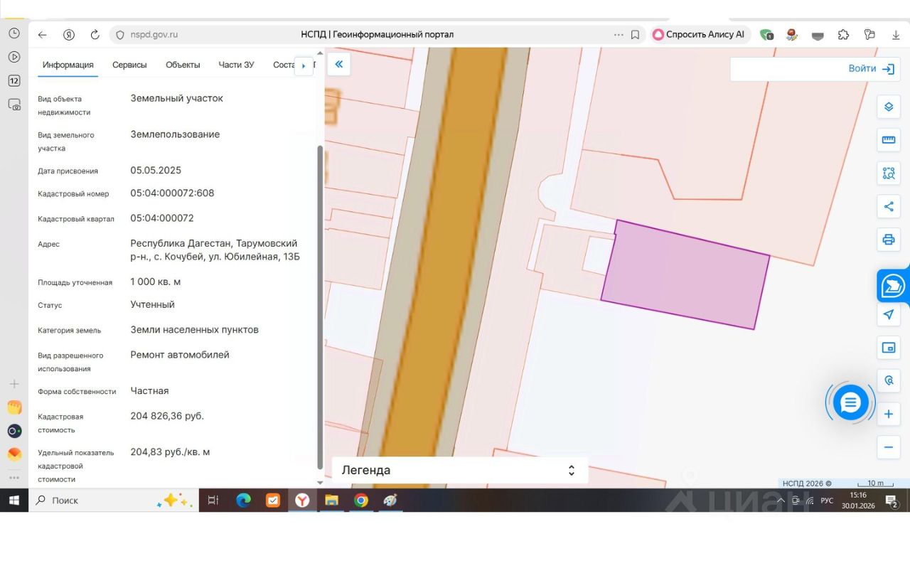Open the blue assistant side widget
Viewport: 910px width, 588px height.
pyautogui.click(x=893, y=286)
